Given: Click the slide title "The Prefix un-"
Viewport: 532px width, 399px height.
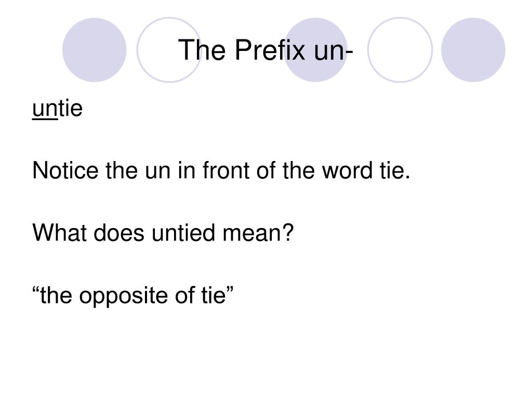Looking at the screenshot, I should (x=265, y=50).
